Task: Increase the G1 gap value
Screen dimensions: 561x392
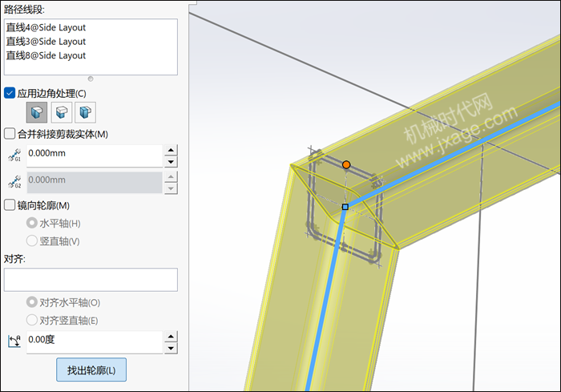Action: [171, 151]
